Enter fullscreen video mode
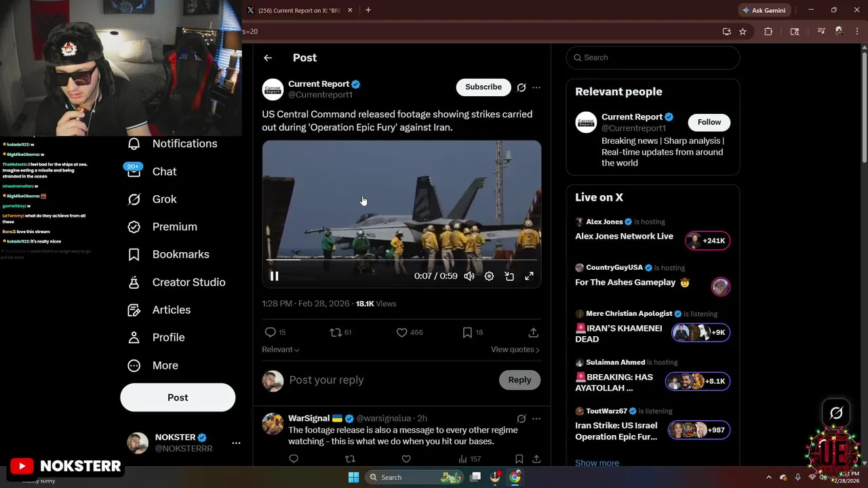This screenshot has height=488, width=868. tap(529, 276)
